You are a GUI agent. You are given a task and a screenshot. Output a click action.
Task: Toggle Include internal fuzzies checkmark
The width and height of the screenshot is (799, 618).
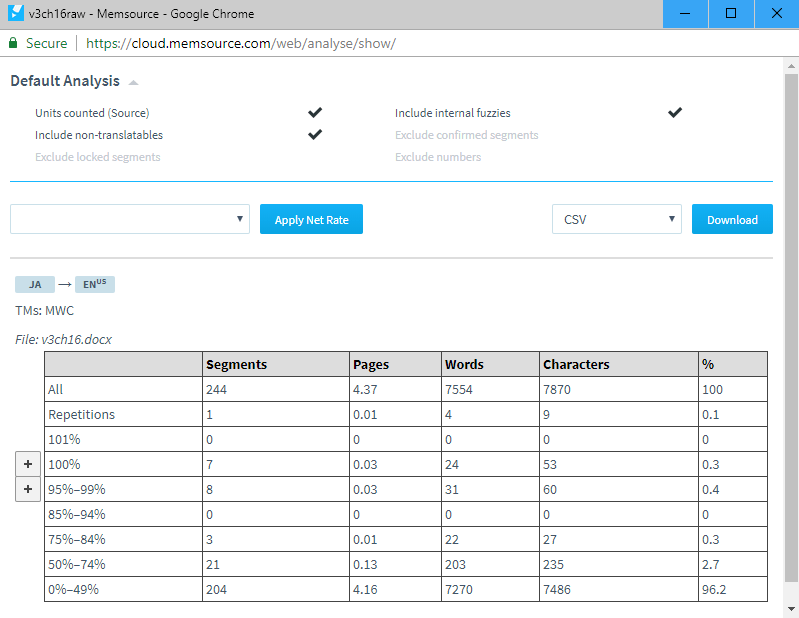pos(675,113)
